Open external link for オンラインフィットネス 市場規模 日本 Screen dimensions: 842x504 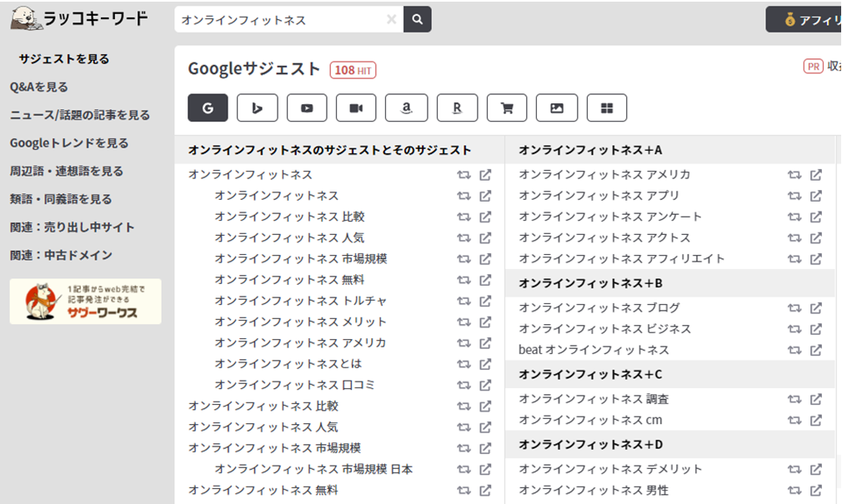tap(485, 469)
